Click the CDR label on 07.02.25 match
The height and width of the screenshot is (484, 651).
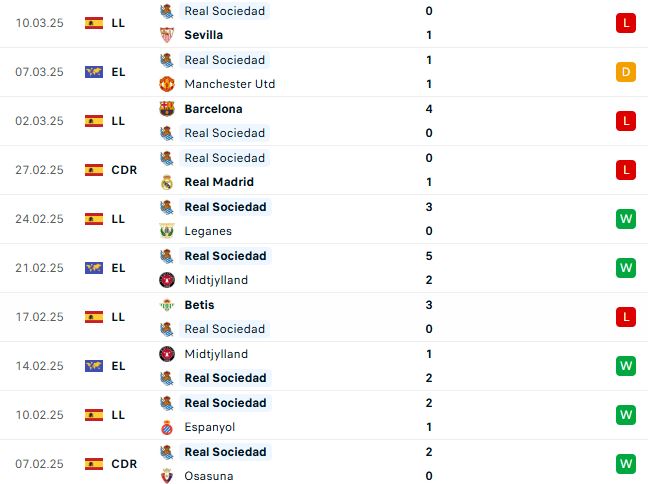[124, 464]
